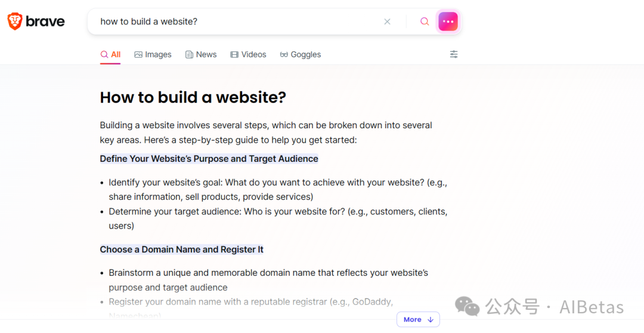644x333 pixels.
Task: Click the Brave lion logo
Action: (x=15, y=21)
